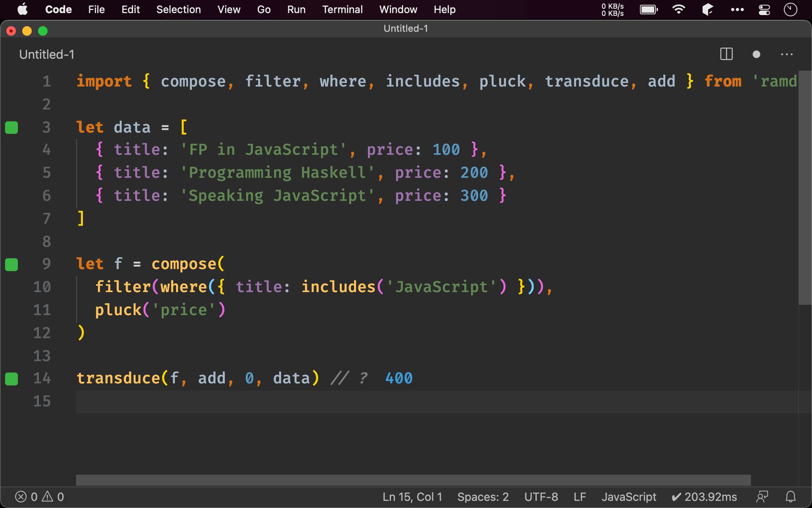812x508 pixels.
Task: Click the 'from' keyword on line 1
Action: click(723, 81)
